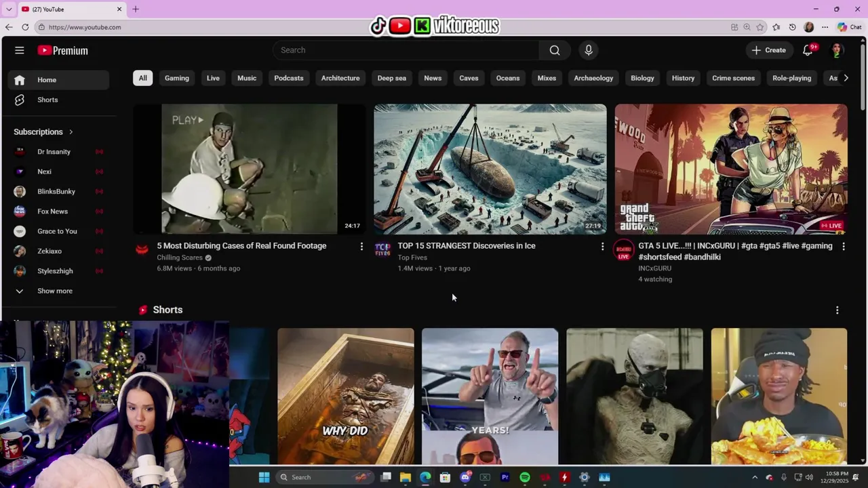Select the Crime scenes filter chip

click(x=733, y=78)
